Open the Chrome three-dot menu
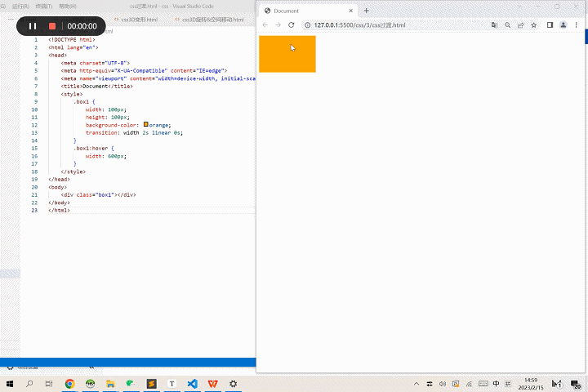 point(577,25)
